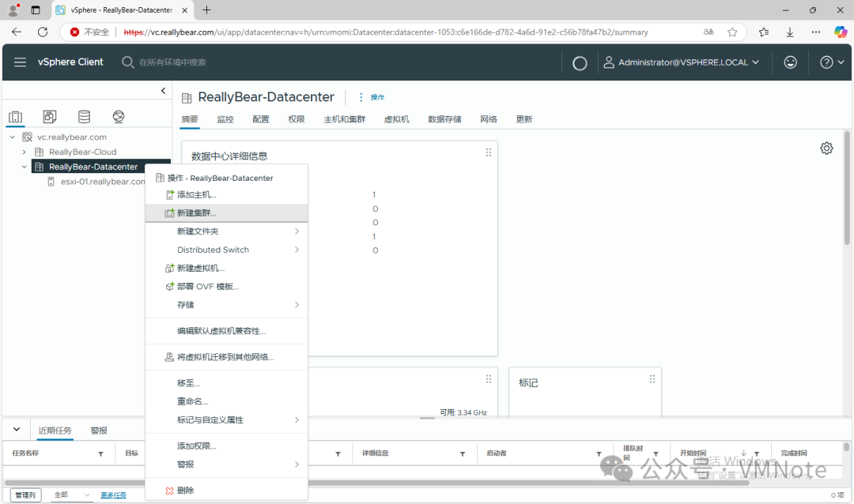Open the Administrator@VSPHERE.LOCAL user dropdown
The height and width of the screenshot is (504, 854).
(682, 62)
